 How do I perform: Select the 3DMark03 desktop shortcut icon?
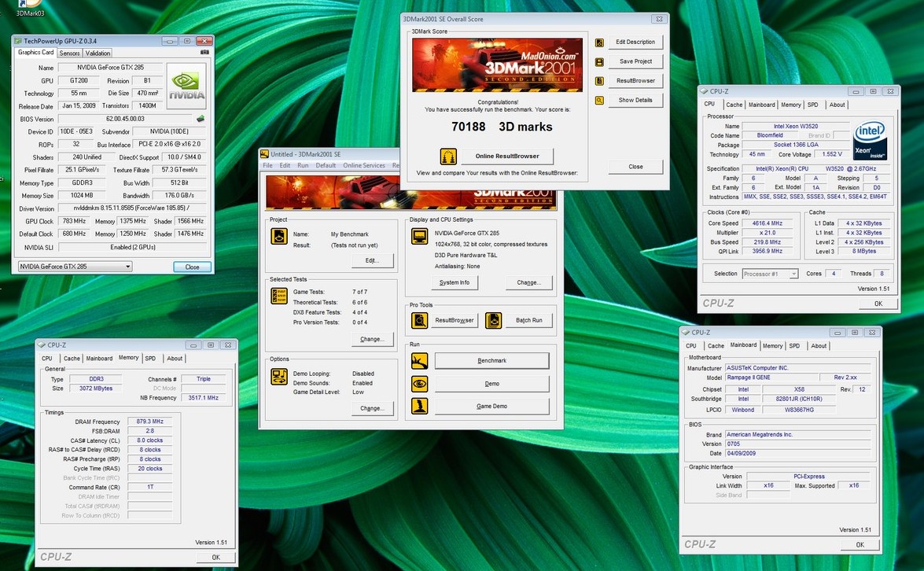[x=29, y=7]
